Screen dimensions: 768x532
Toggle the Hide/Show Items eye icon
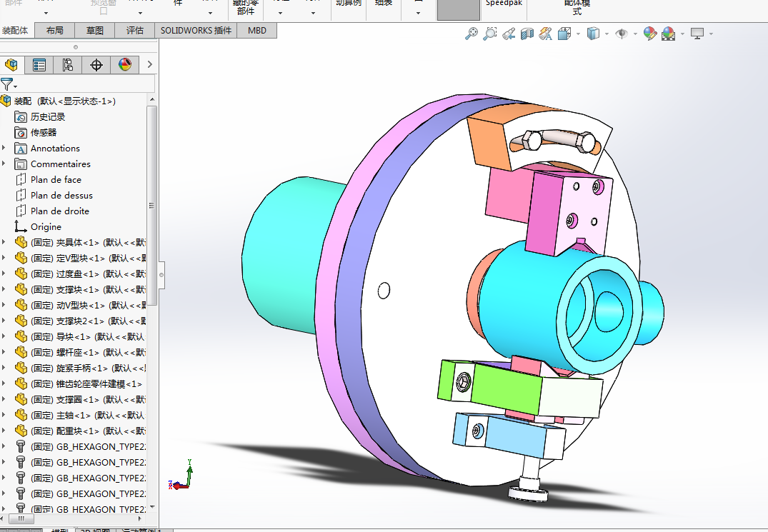621,34
